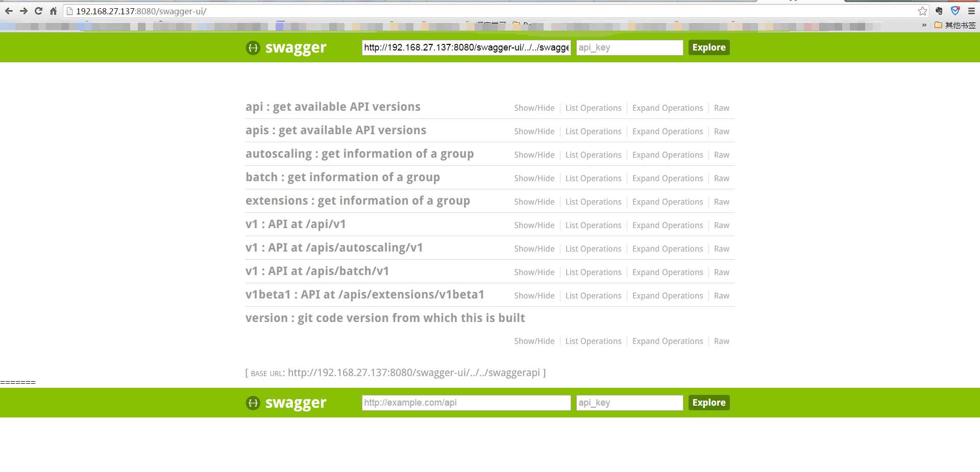This screenshot has width=980, height=472.
Task: Open Raw for the version row
Action: pyautogui.click(x=722, y=341)
